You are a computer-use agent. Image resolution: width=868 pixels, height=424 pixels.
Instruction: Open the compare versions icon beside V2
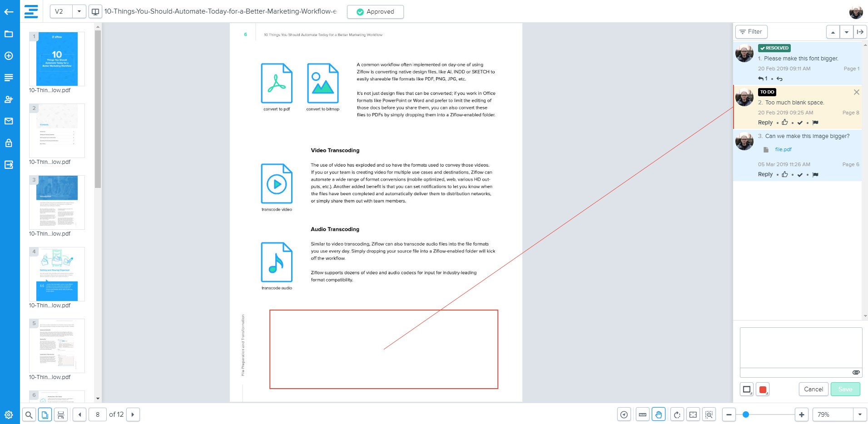point(95,11)
